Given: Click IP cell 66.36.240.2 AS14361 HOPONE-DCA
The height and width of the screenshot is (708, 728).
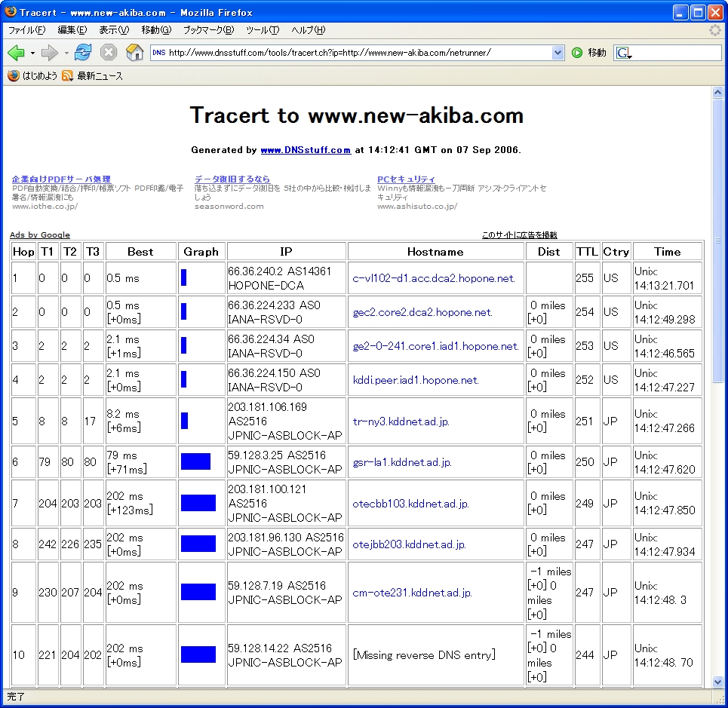Looking at the screenshot, I should pos(286,278).
